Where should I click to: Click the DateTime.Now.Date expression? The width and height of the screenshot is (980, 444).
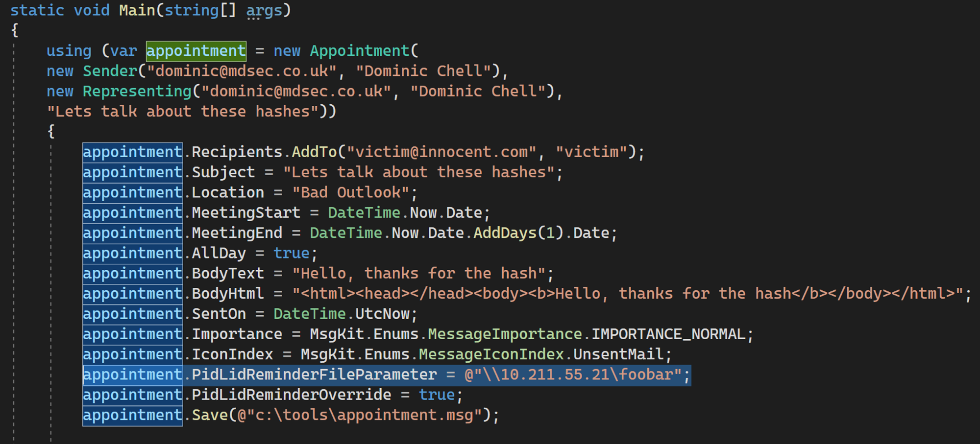tap(407, 212)
